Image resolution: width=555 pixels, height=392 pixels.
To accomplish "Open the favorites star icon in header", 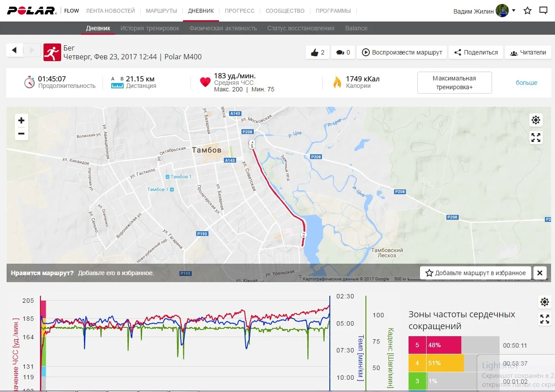I will [x=527, y=11].
